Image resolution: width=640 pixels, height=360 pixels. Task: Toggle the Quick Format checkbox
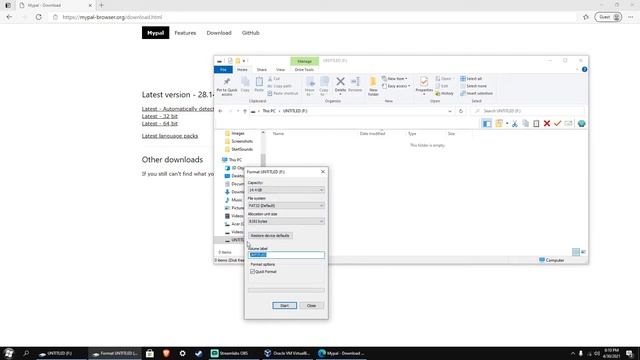pyautogui.click(x=252, y=271)
